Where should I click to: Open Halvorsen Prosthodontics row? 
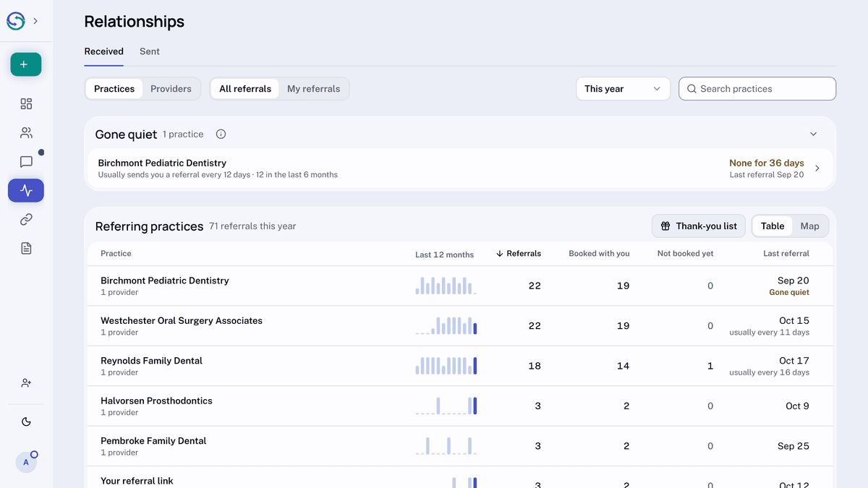coord(460,406)
